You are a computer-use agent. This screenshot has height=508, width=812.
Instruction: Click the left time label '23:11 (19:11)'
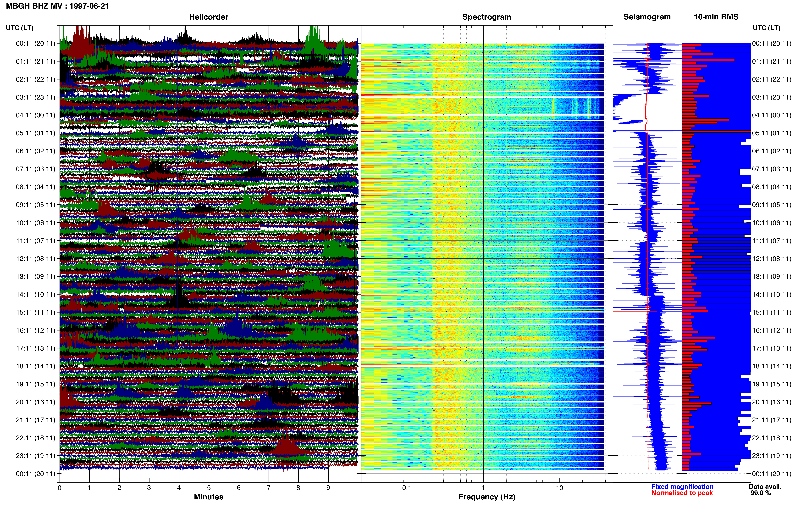(x=36, y=456)
